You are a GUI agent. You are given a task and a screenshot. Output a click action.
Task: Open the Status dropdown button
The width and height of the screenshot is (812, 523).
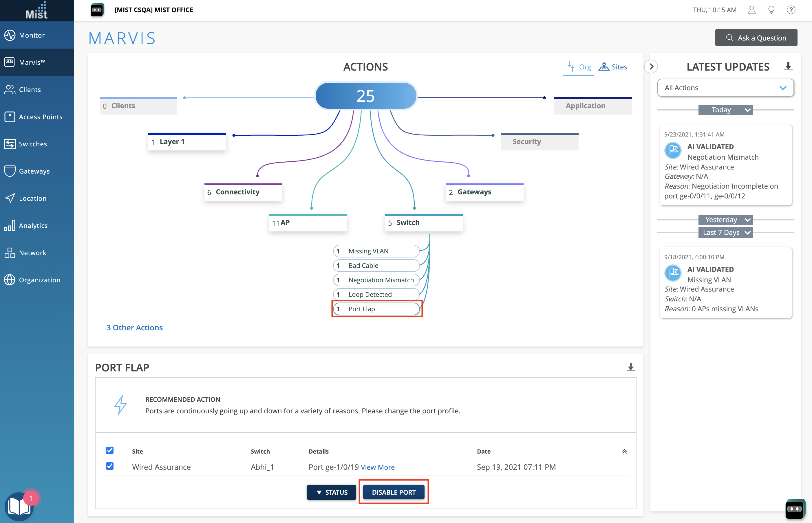coord(331,492)
